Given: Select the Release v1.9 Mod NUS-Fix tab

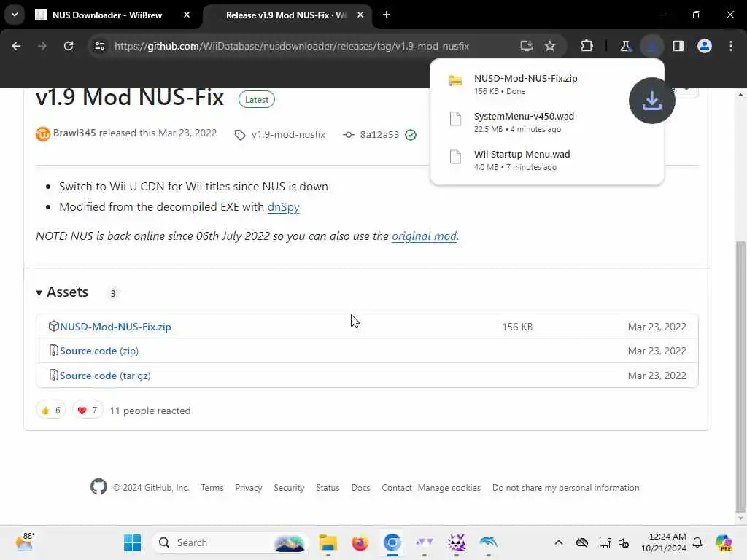Looking at the screenshot, I should (x=286, y=15).
